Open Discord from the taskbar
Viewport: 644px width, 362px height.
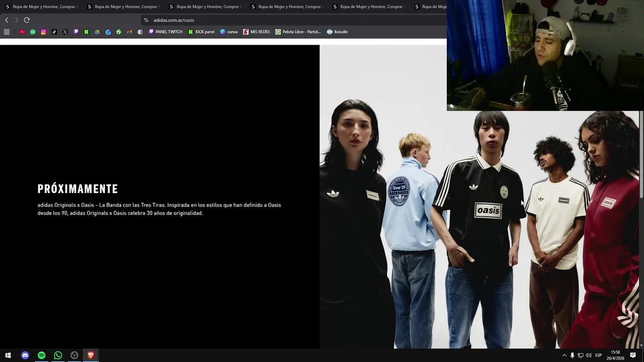[25, 355]
